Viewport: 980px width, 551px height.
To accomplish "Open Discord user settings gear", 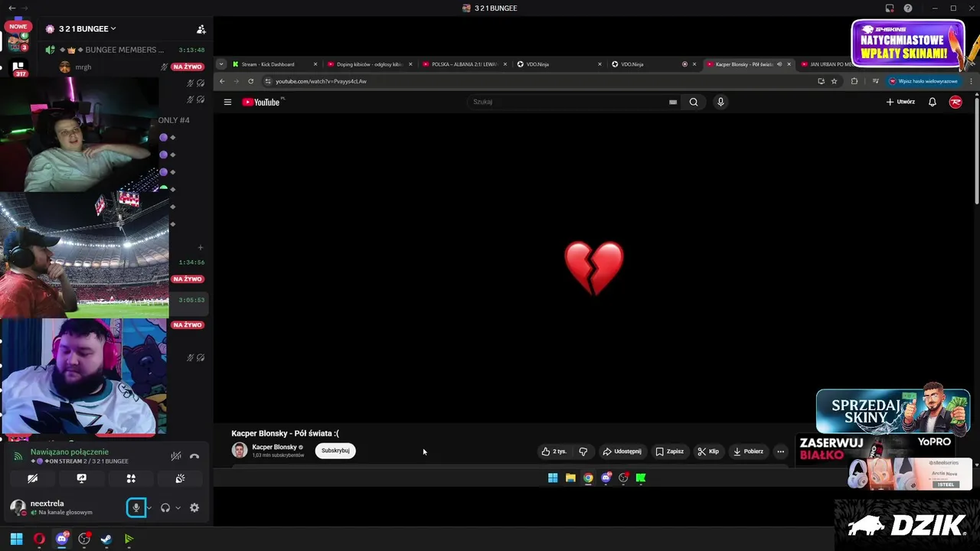I will [194, 507].
